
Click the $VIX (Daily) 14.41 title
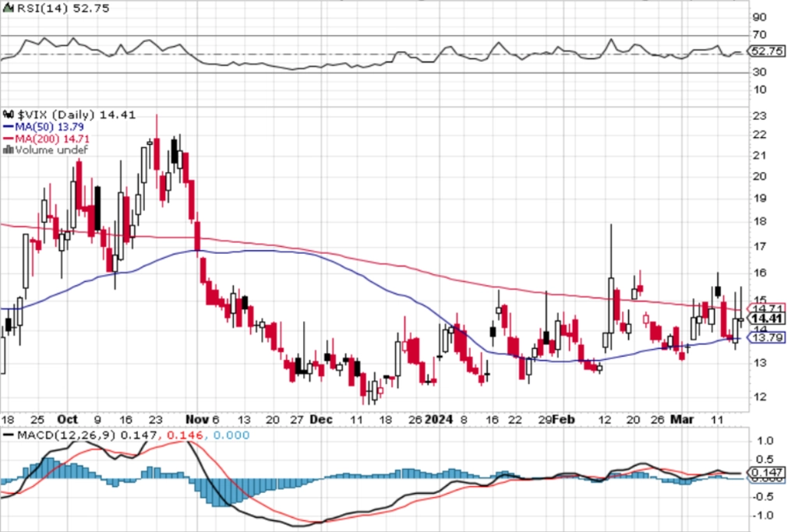pos(76,115)
